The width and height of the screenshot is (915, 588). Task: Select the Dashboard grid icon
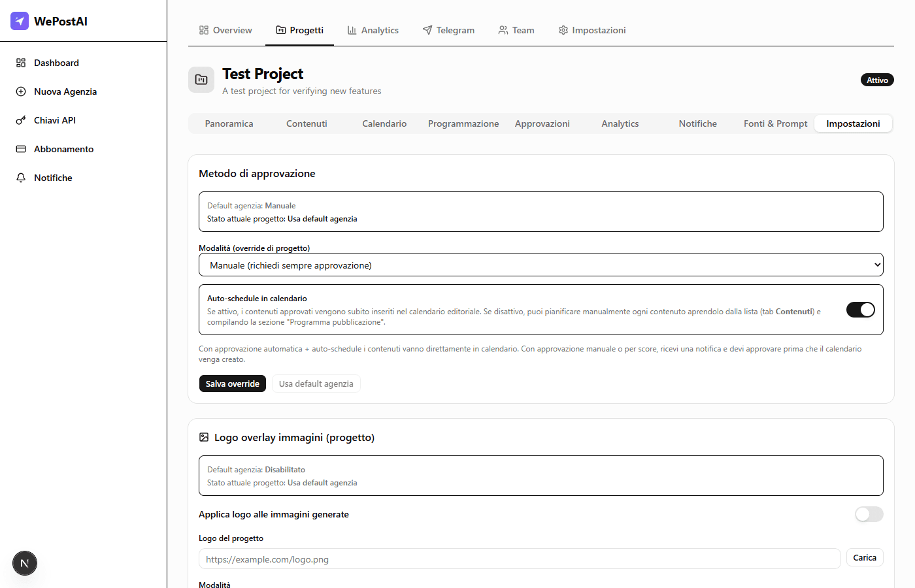click(21, 62)
